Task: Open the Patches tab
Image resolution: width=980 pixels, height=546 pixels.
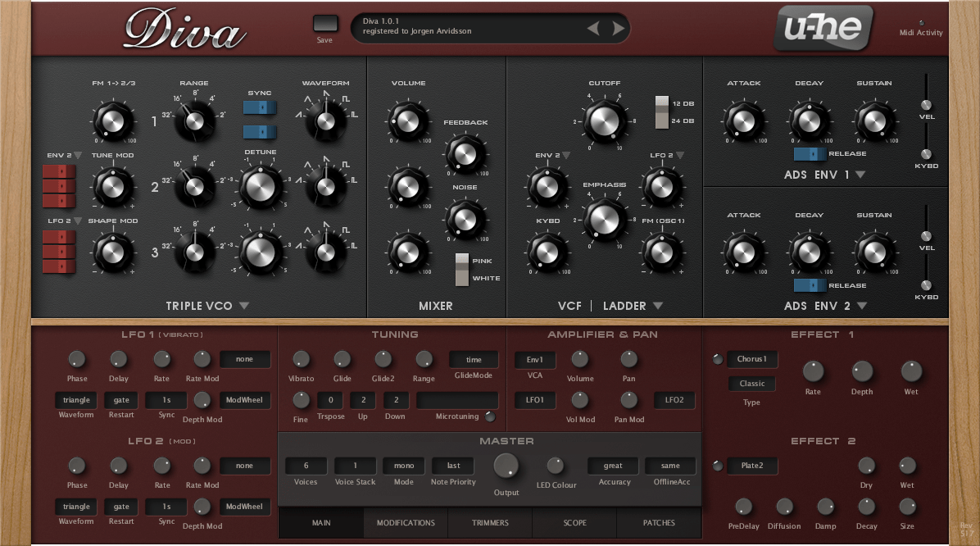Action: tap(659, 523)
